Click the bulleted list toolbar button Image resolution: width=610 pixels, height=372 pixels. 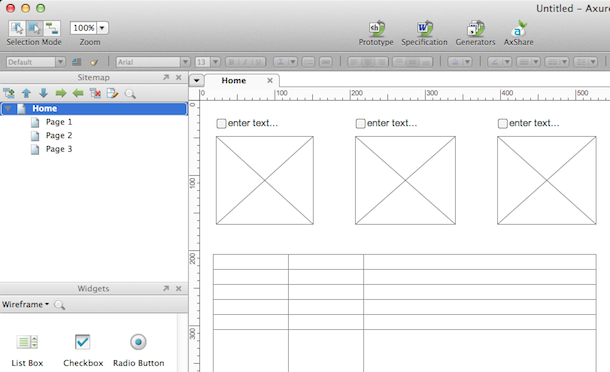coord(308,62)
